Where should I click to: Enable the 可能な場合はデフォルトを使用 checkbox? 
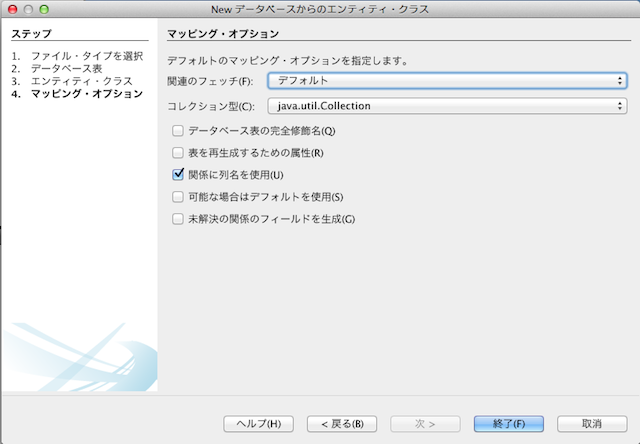coord(179,197)
